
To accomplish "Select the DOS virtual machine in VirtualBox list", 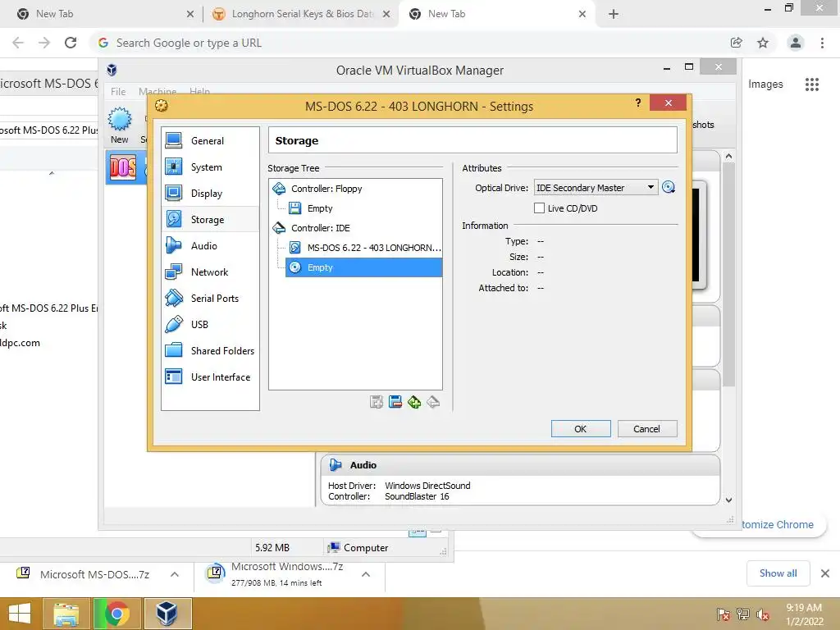I will 126,167.
